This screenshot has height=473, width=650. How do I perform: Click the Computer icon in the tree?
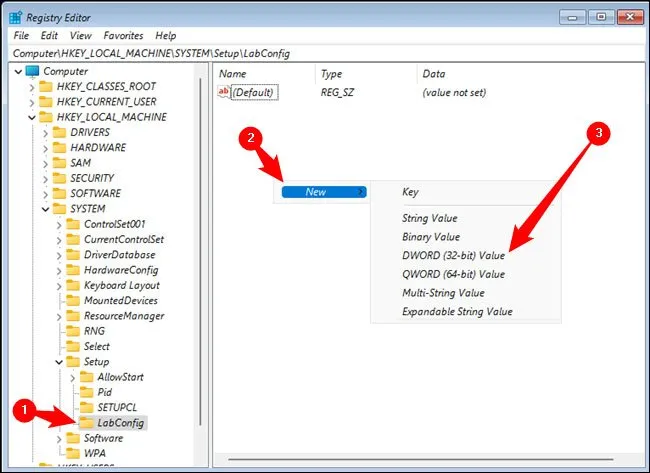click(32, 72)
